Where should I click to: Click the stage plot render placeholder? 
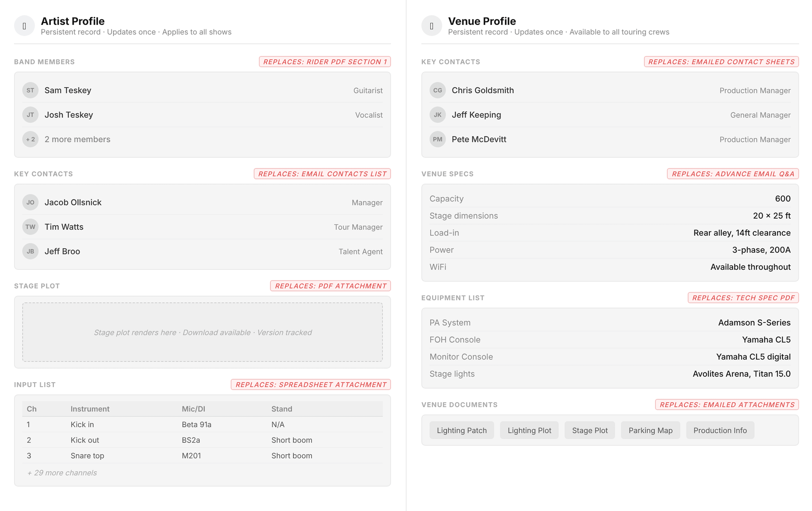202,332
